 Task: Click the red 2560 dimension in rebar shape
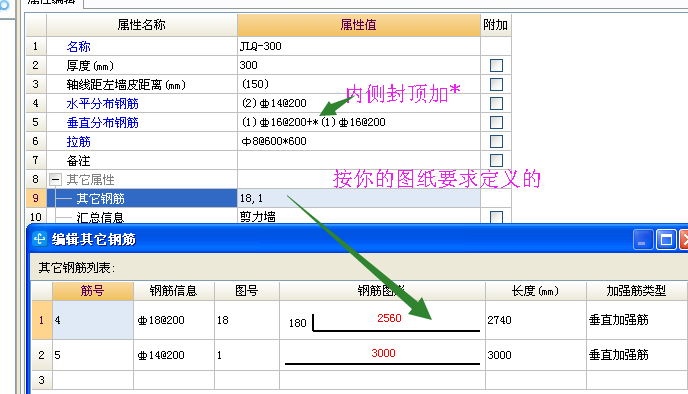(389, 318)
